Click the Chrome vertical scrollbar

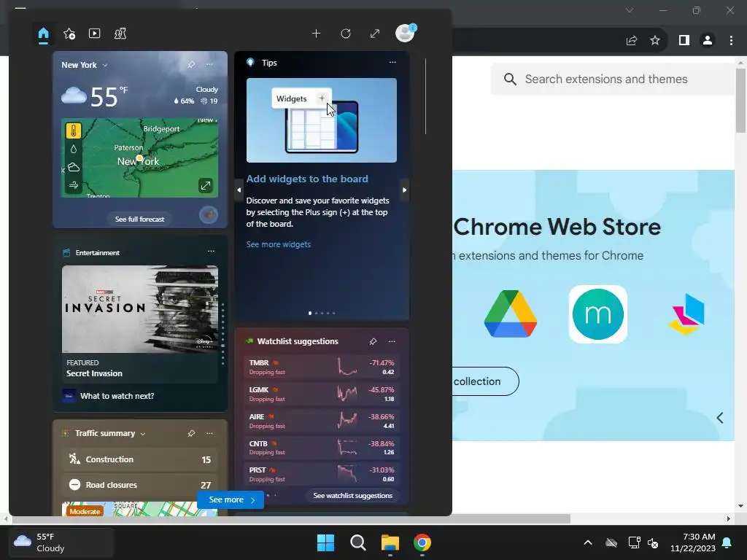point(741,101)
